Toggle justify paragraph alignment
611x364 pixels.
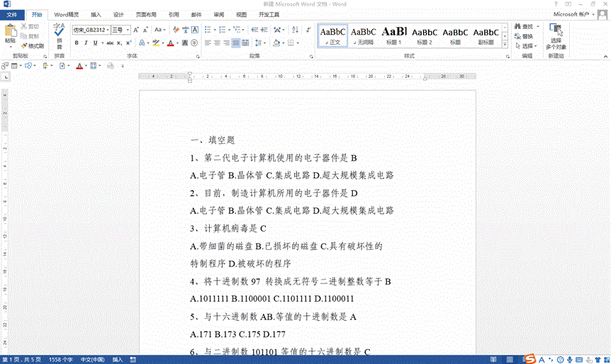(x=236, y=43)
